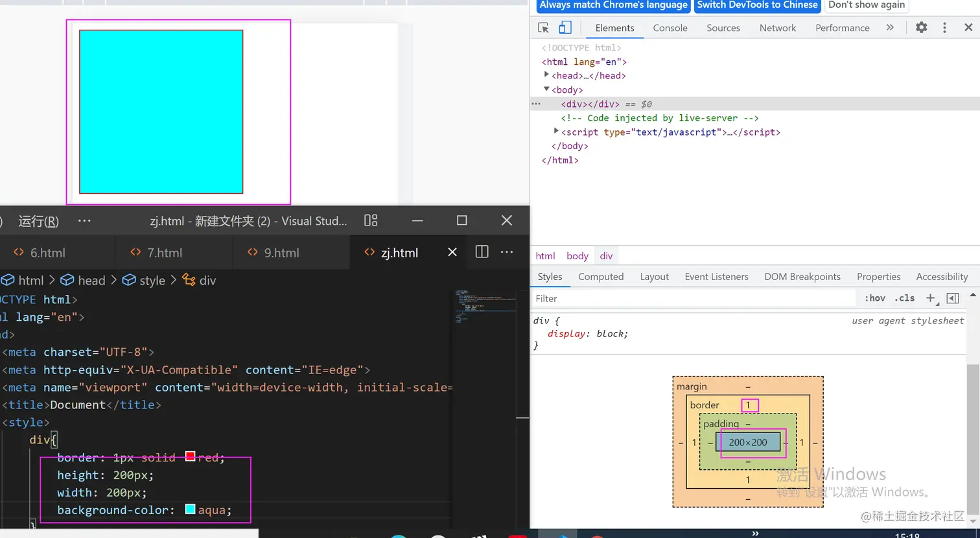Click Switch DevTools to Chinese button

757,5
